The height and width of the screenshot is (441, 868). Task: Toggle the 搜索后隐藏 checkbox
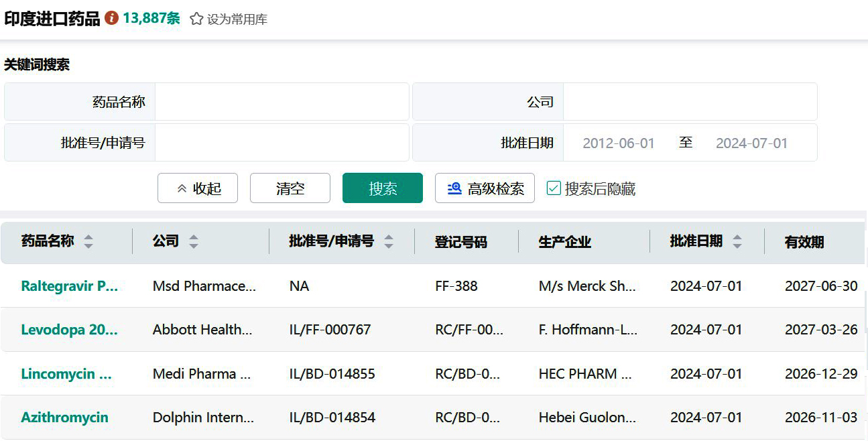click(x=554, y=188)
